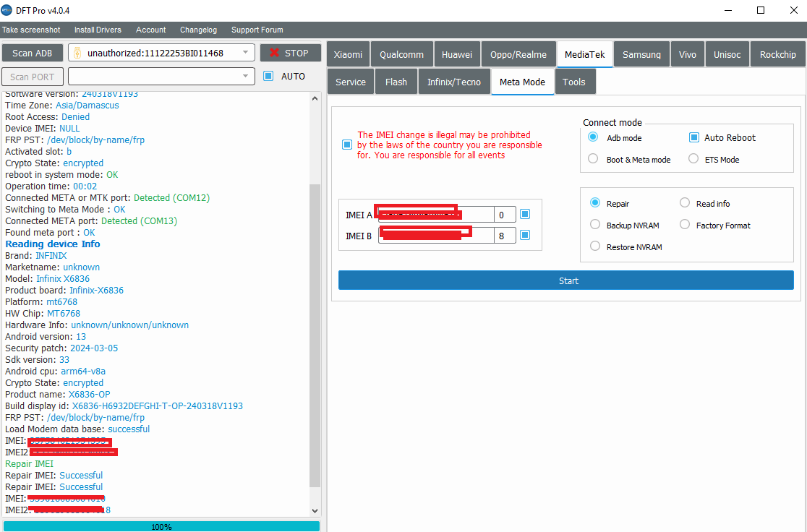Click 'HW Chip: MT6768' log line

pos(43,313)
